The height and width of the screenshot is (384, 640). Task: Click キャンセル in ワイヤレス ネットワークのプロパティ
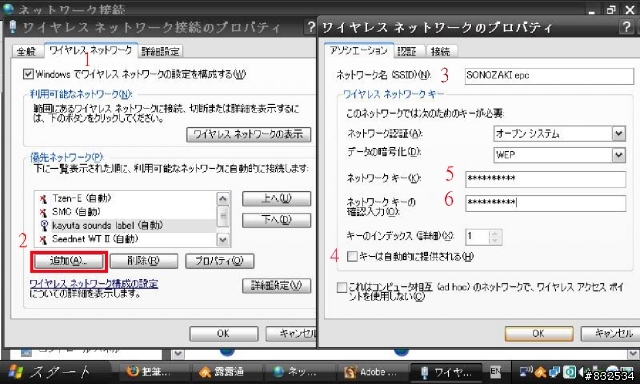[x=610, y=334]
